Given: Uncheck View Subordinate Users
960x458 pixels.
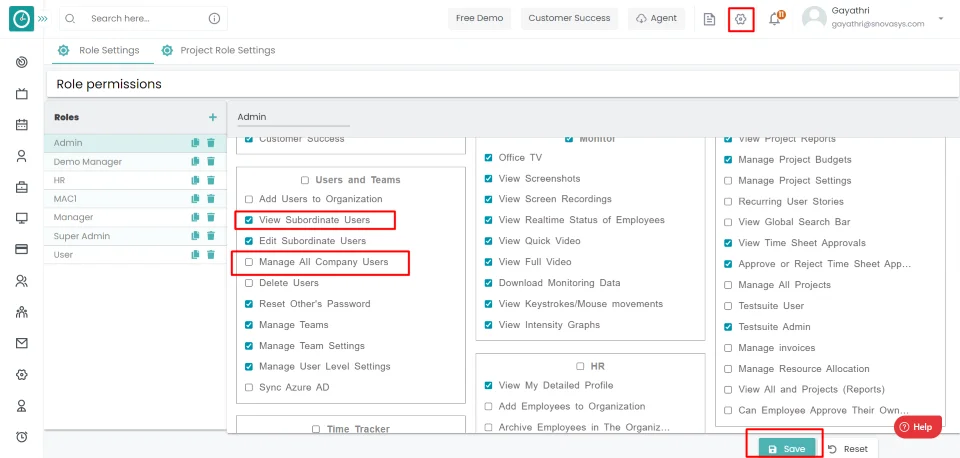Looking at the screenshot, I should (x=249, y=219).
